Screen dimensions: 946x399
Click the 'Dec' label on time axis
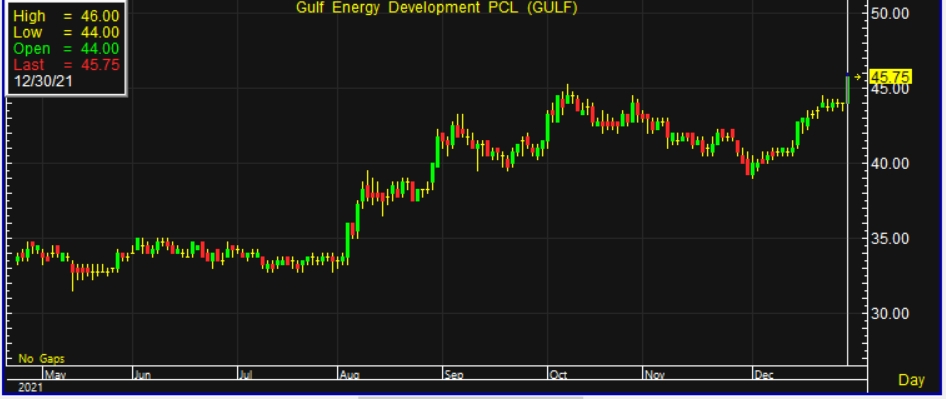[x=764, y=375]
